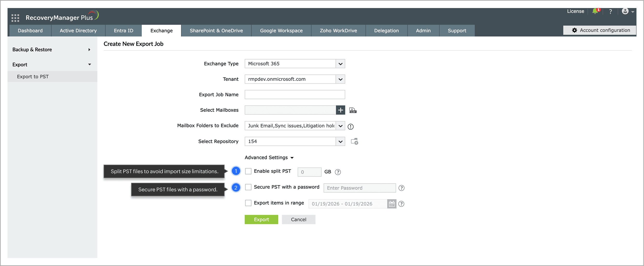
Task: Open Account configuration
Action: tap(600, 30)
